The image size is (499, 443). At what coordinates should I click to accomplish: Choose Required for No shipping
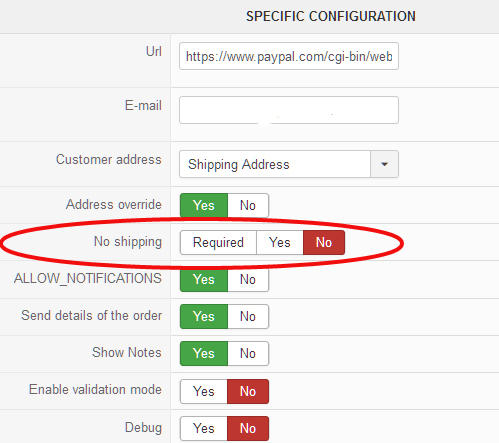218,242
